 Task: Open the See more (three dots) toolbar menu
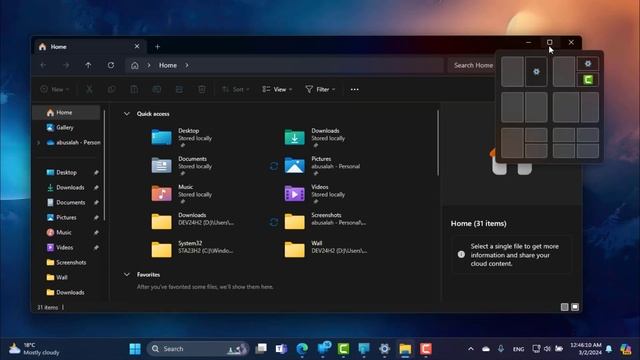coord(354,89)
